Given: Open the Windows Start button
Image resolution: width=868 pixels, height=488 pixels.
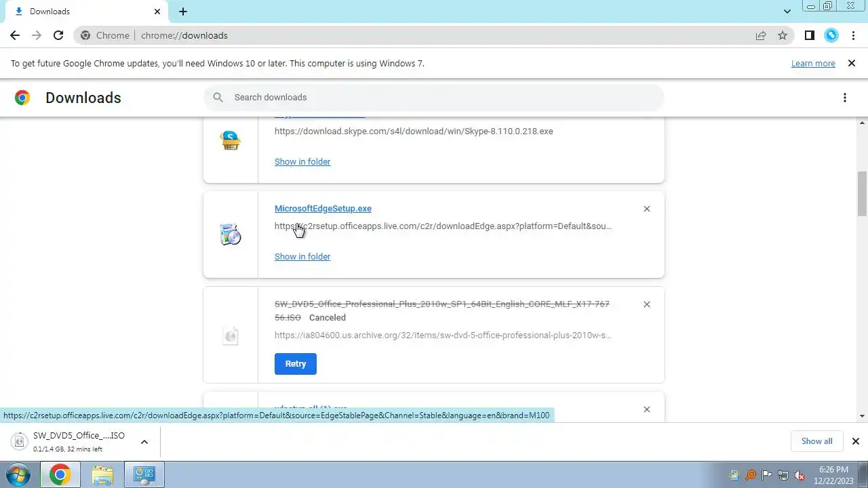Looking at the screenshot, I should [x=18, y=474].
